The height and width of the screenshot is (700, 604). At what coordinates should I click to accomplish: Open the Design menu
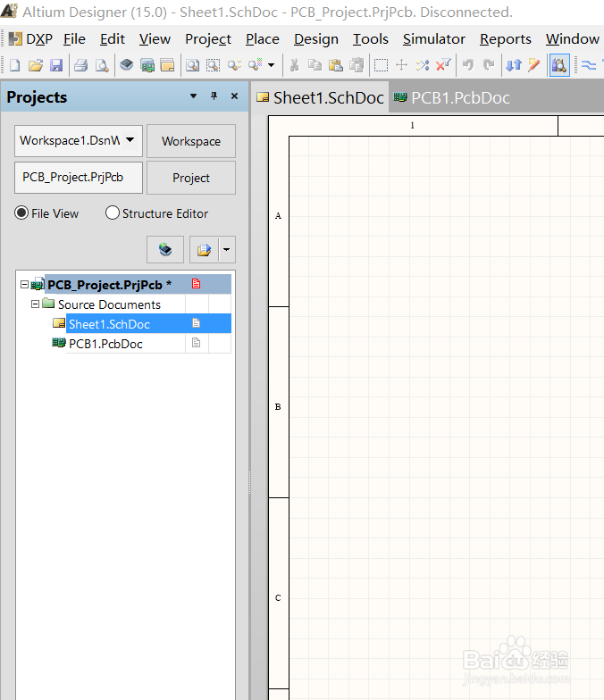[316, 39]
